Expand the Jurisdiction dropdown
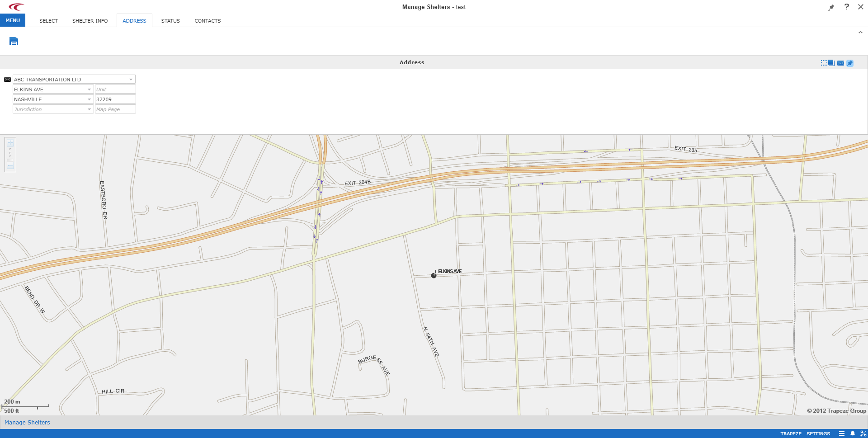The image size is (868, 438). pos(89,109)
